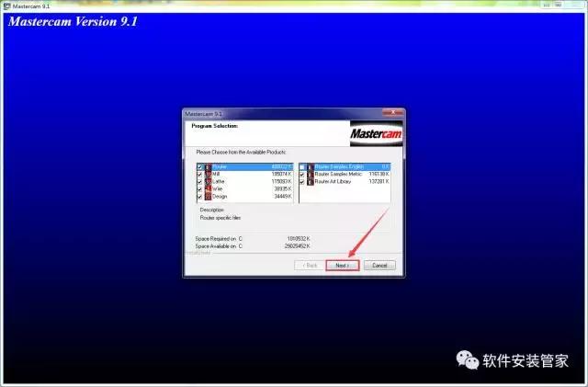Screen dimensions: 588x387
Task: Click the Space Available on C label
Action: 219,246
